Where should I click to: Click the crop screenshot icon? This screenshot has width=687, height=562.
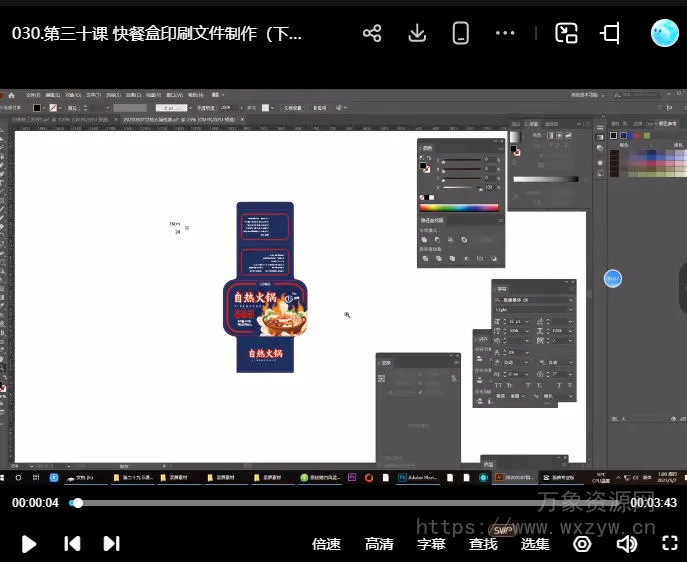pos(610,33)
